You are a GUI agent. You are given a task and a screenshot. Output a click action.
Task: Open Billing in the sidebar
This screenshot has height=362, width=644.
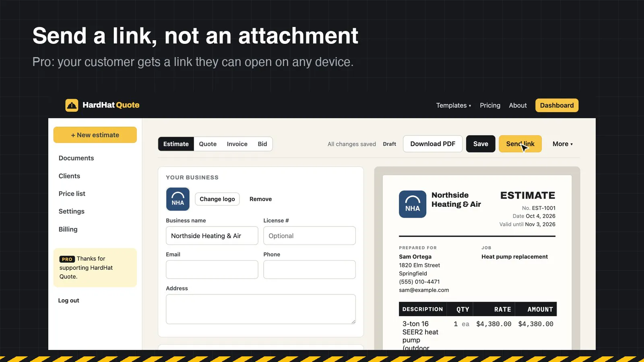click(68, 229)
